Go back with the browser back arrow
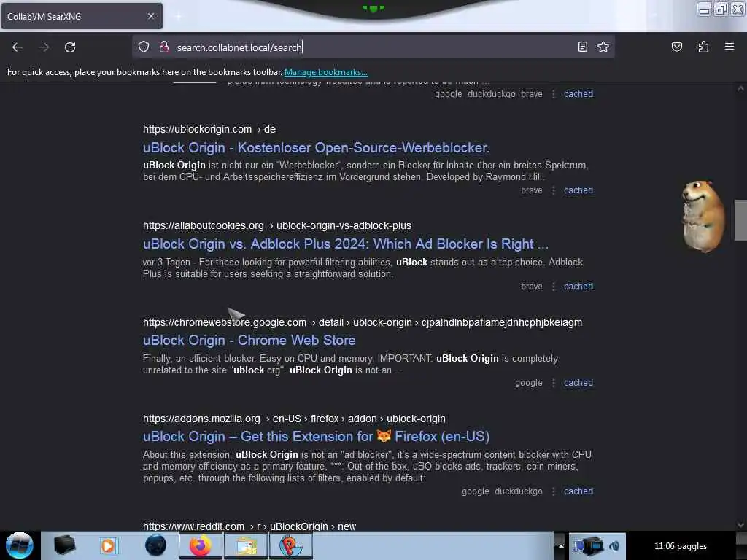 coord(18,47)
